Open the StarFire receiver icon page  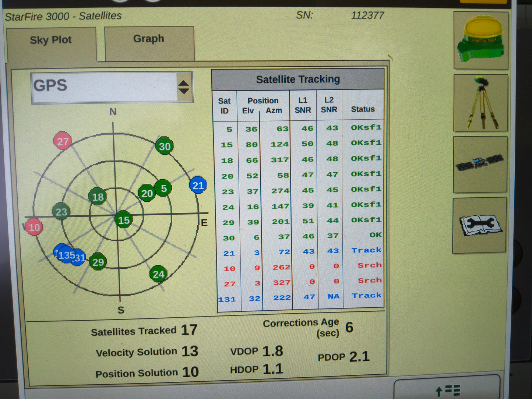pyautogui.click(x=481, y=40)
